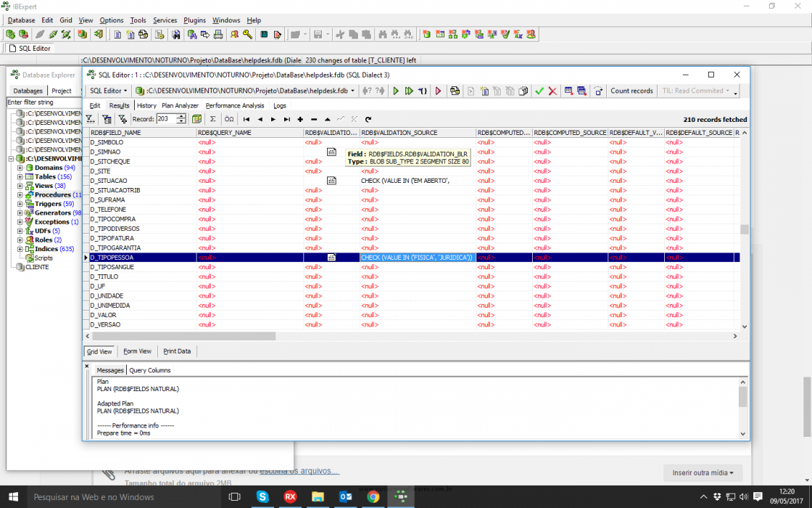Show summary footer with sigma icon

tap(212, 119)
